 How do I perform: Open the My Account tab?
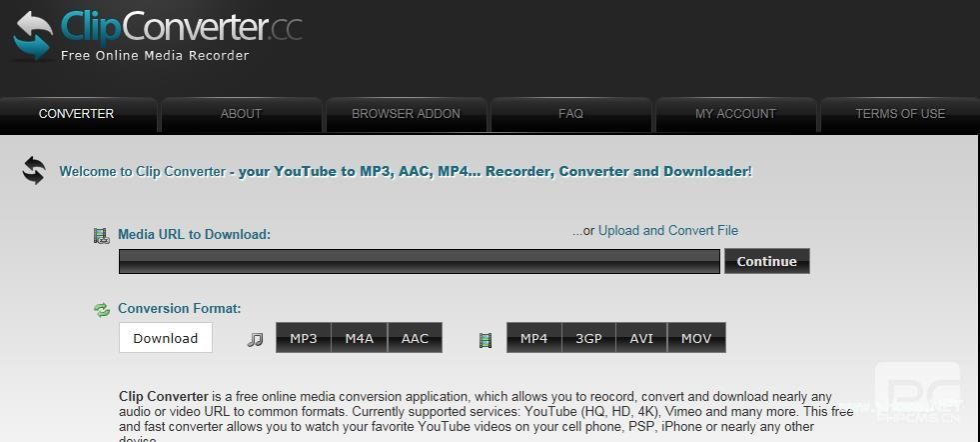[x=735, y=114]
